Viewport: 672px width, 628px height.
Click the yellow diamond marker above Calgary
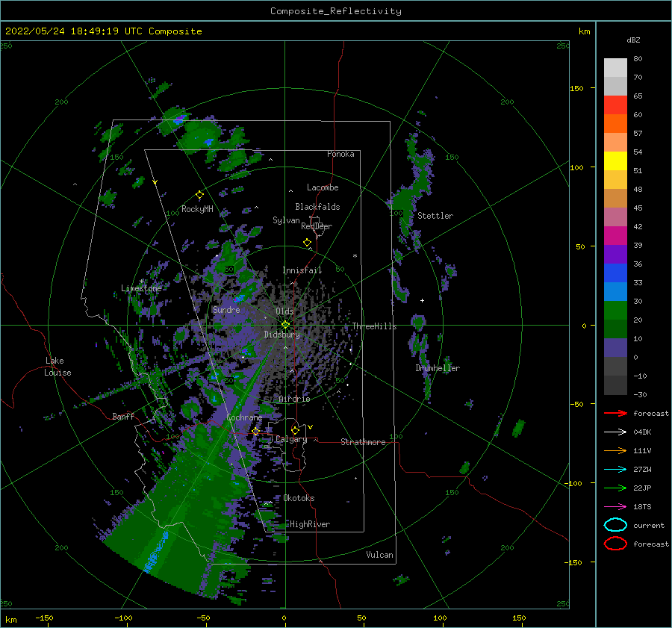[x=295, y=430]
